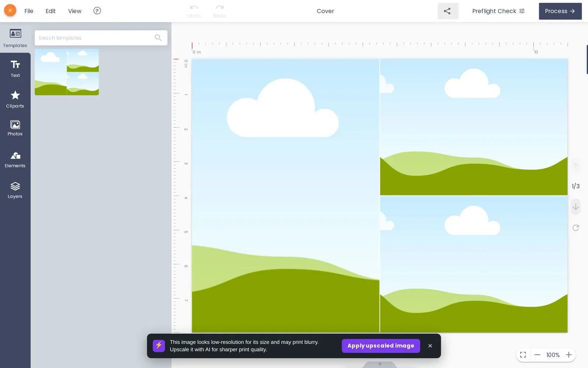Toggle fit-to-screen view icon
Image resolution: width=588 pixels, height=368 pixels.
(523, 355)
